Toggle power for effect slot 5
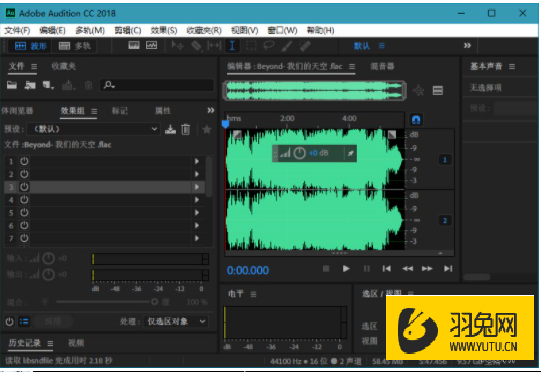The width and height of the screenshot is (541, 372). tap(24, 212)
